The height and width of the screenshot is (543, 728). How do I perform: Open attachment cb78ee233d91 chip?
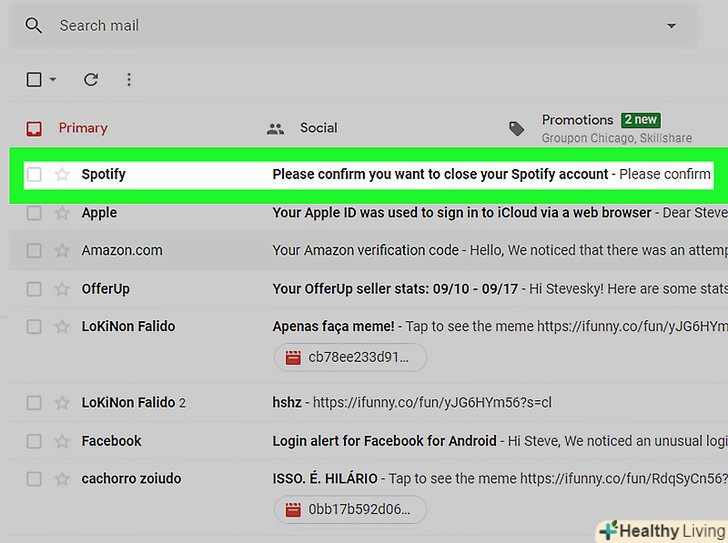pyautogui.click(x=350, y=357)
